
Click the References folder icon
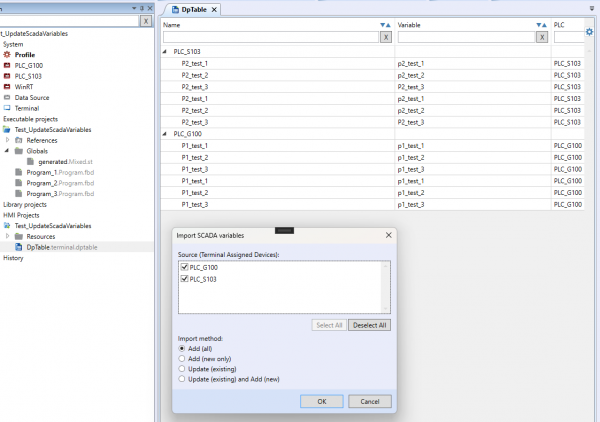coord(19,140)
